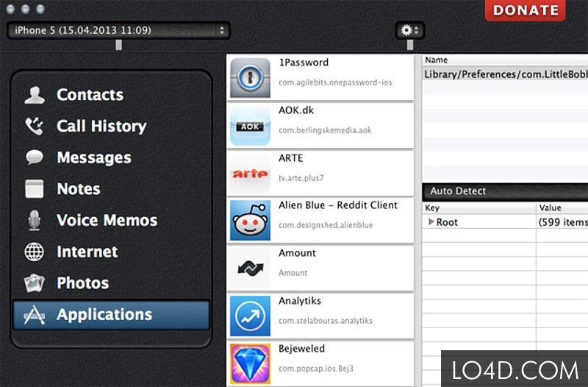Switch to Call History section
The height and width of the screenshot is (387, 588).
pos(101,126)
